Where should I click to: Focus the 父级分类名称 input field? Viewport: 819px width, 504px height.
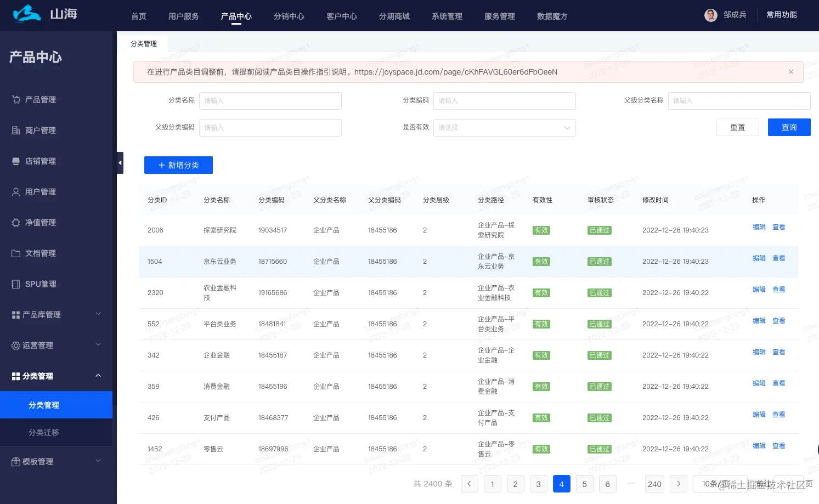point(739,101)
